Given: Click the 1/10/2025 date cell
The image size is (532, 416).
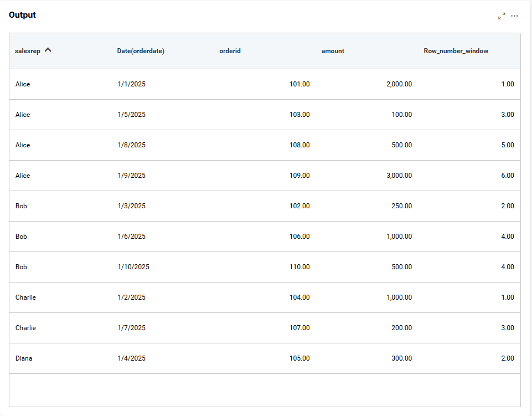Looking at the screenshot, I should [133, 267].
